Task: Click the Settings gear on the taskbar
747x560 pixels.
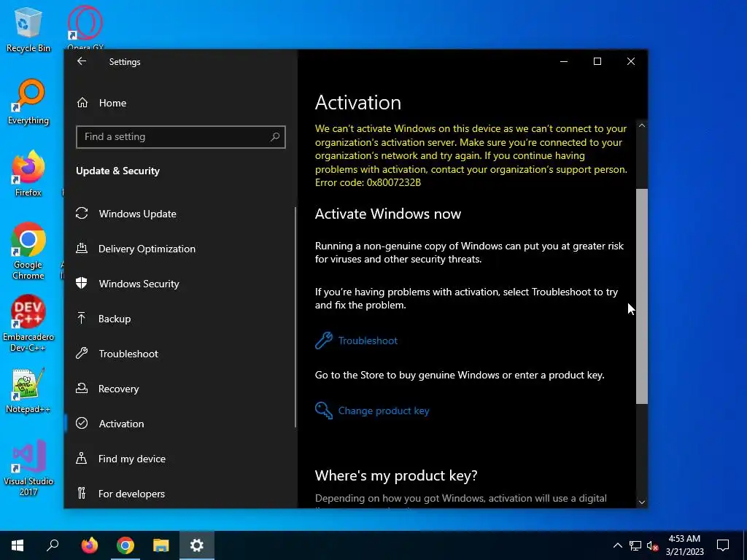Action: [x=197, y=545]
